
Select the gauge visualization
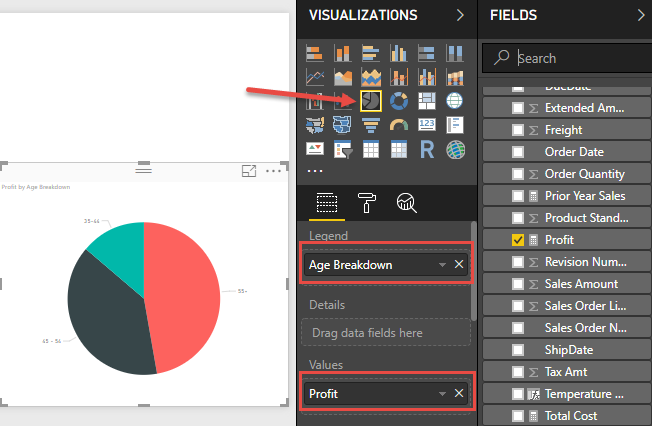(x=398, y=125)
